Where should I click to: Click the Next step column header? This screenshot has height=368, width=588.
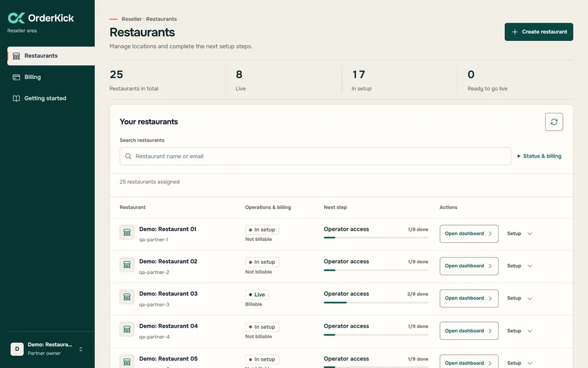335,207
